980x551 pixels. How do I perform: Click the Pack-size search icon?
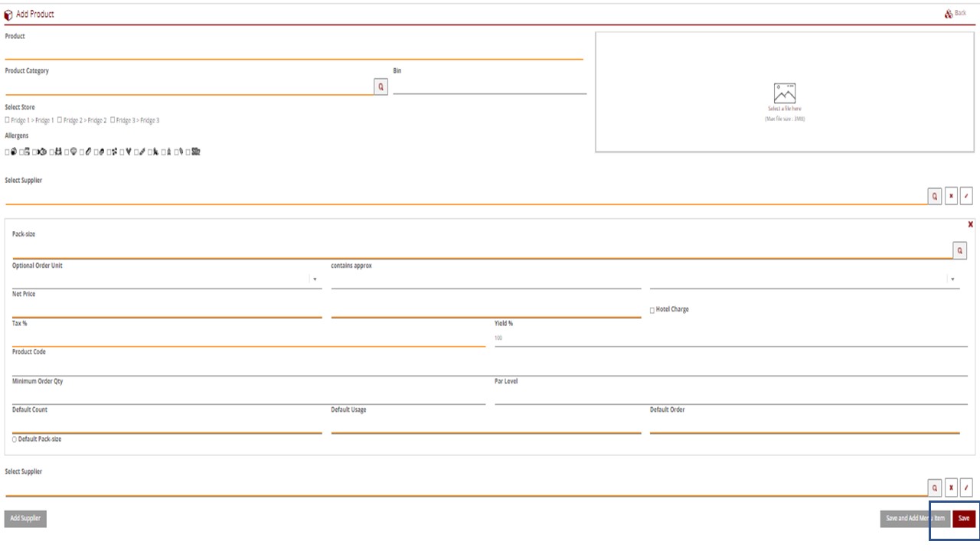[960, 251]
